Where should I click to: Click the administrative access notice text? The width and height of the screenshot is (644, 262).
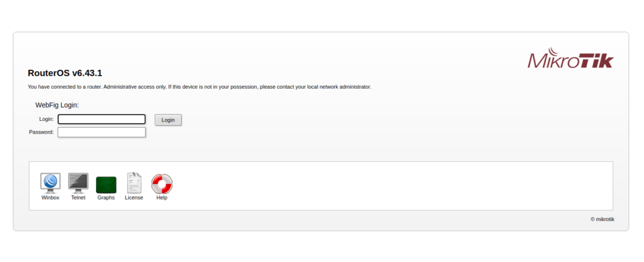tap(199, 87)
